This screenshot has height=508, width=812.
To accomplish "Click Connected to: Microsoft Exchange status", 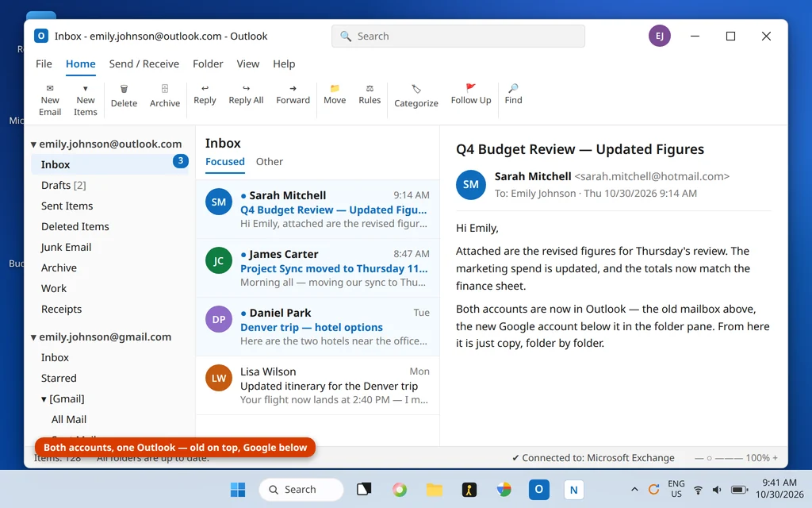I will pos(593,458).
